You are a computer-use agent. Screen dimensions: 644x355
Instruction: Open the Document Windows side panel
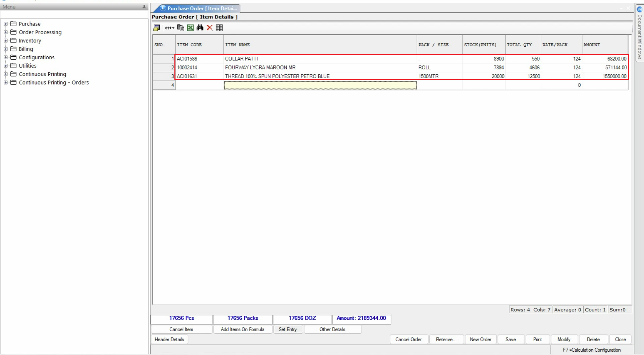coord(640,34)
